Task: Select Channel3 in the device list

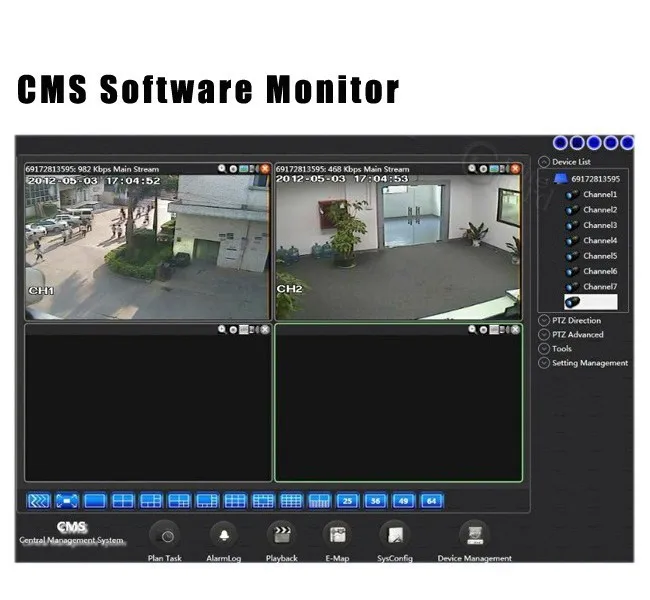Action: coord(592,225)
